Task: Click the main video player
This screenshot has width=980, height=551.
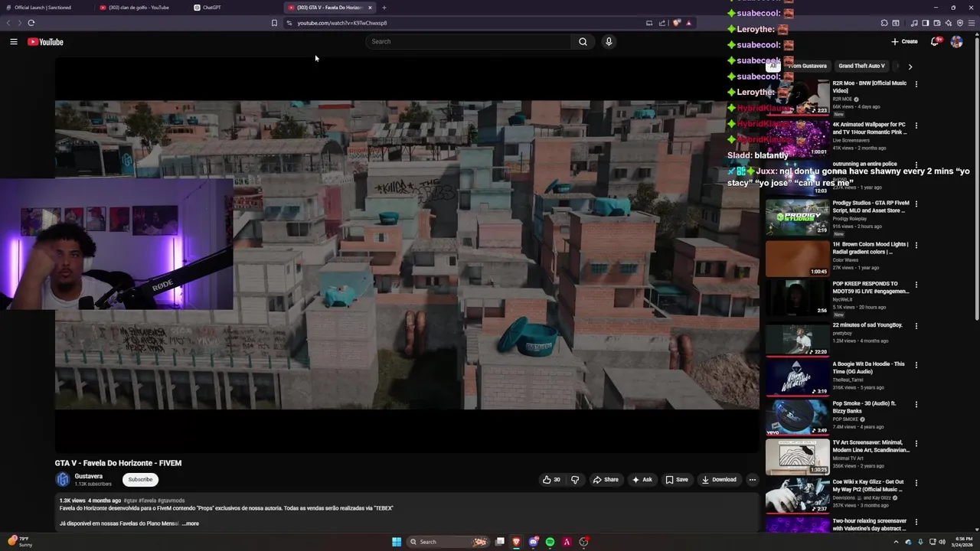Action: pyautogui.click(x=407, y=255)
